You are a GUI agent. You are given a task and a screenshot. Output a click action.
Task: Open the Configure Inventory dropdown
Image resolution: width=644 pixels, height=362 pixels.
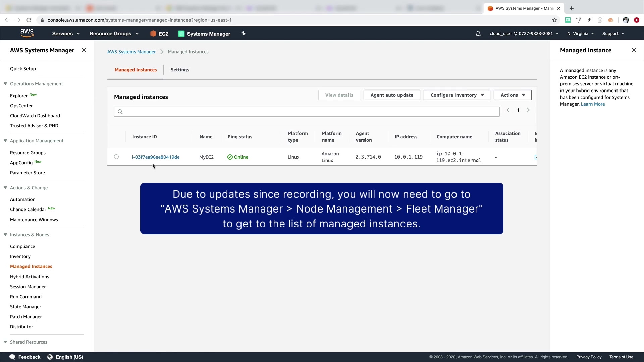pos(457,95)
